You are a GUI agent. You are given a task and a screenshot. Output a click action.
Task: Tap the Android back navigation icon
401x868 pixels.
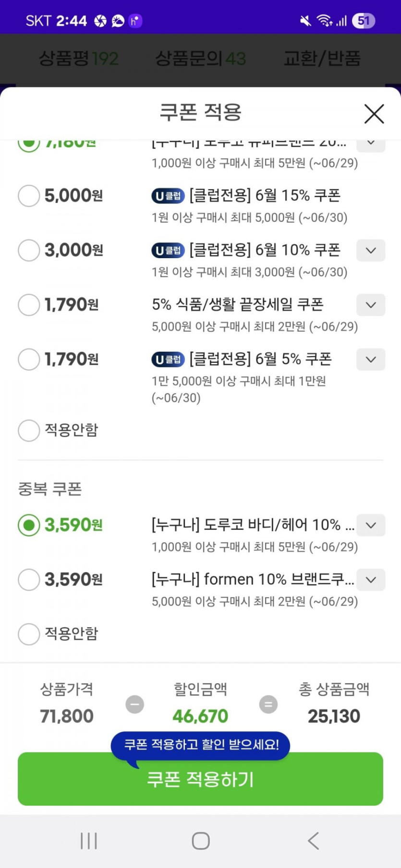point(313,841)
